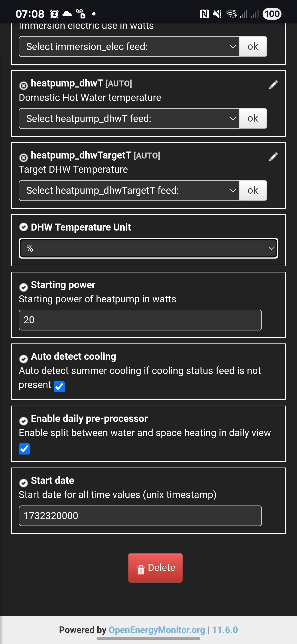Screen dimensions: 297x644
Task: Click check icon beside Starting power
Action: (24, 287)
